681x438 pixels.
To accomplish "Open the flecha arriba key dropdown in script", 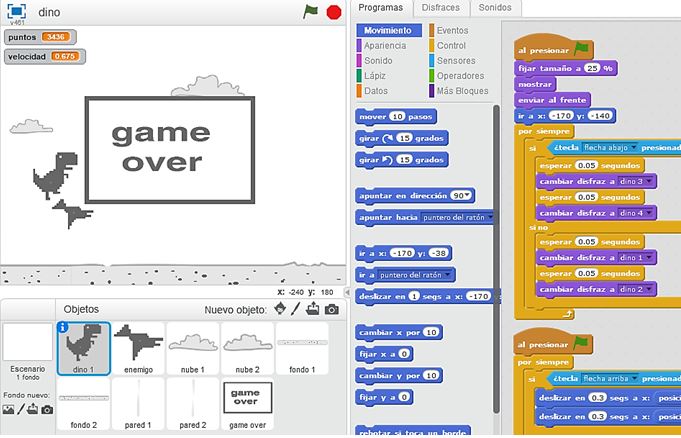I will tap(634, 378).
